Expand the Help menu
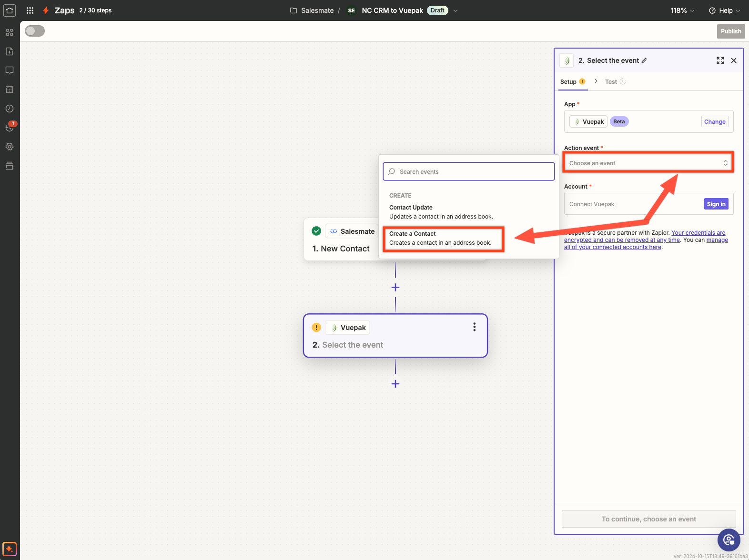Screen dimensions: 749x560 click(x=725, y=10)
